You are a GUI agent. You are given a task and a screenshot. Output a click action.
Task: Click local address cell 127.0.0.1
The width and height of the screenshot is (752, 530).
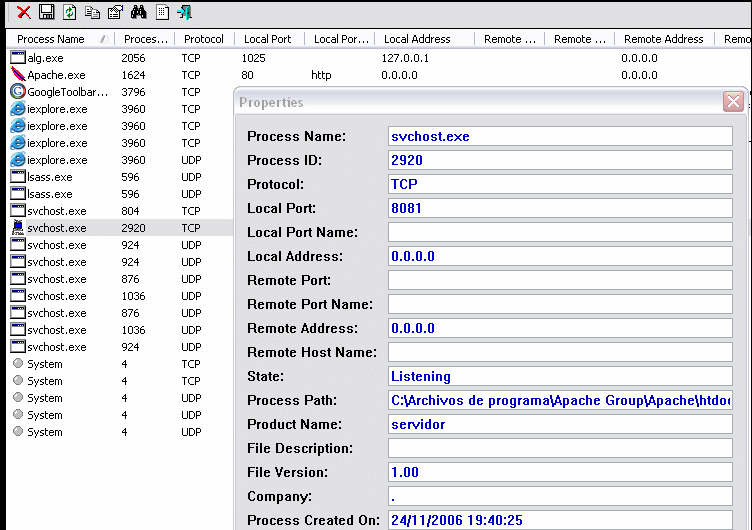coord(405,58)
